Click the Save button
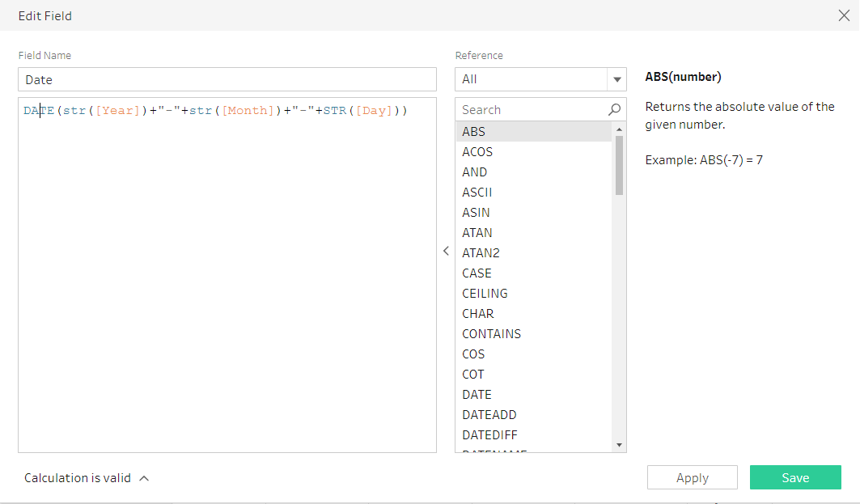Viewport: 860px width, 504px height. [794, 477]
